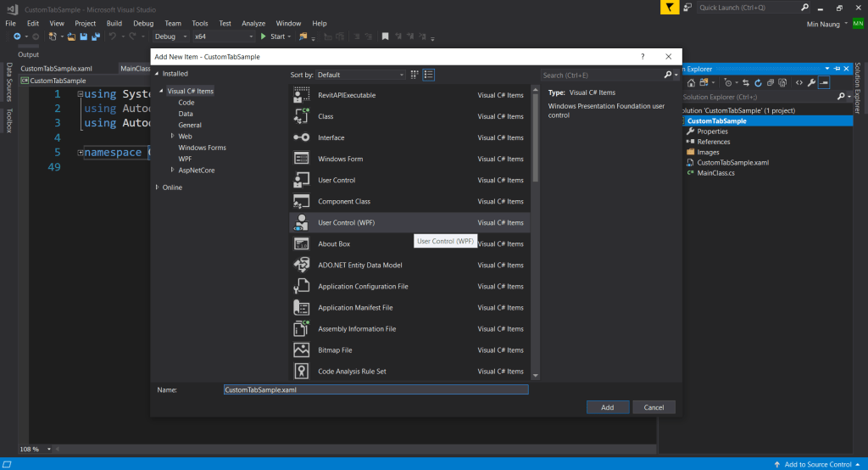Select the User Control (WPF) template icon
Screen dimensions: 868x470
[301, 222]
